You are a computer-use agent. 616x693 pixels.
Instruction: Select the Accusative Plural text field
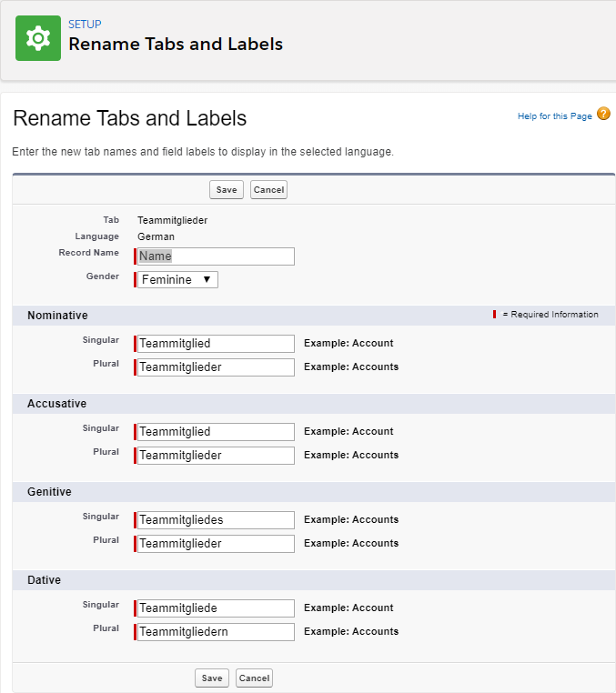tap(216, 456)
